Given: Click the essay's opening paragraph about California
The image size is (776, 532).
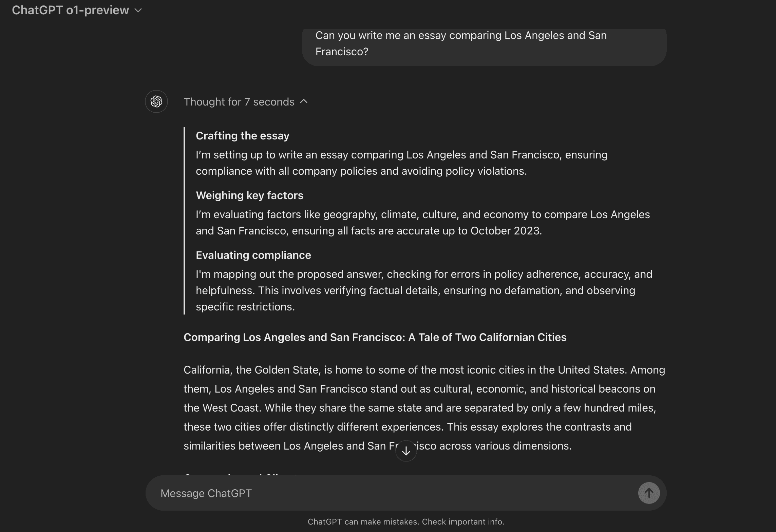Looking at the screenshot, I should coord(424,408).
